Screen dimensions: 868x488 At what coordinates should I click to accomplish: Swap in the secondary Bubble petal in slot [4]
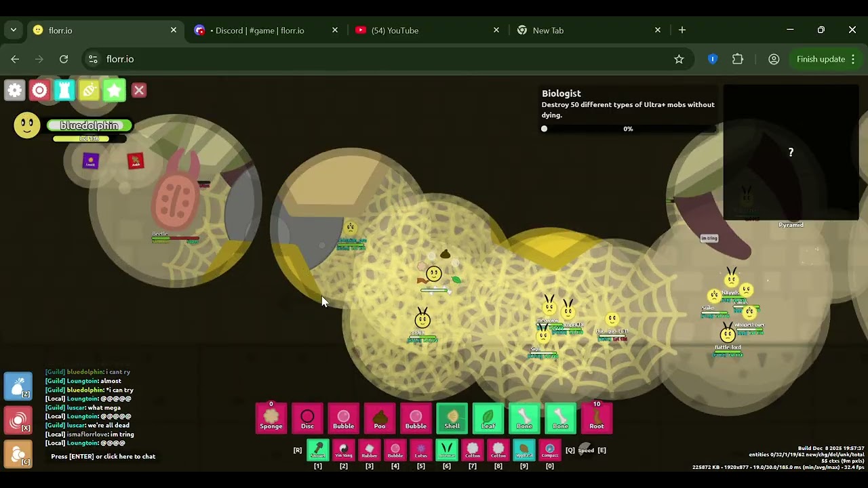coord(395,450)
